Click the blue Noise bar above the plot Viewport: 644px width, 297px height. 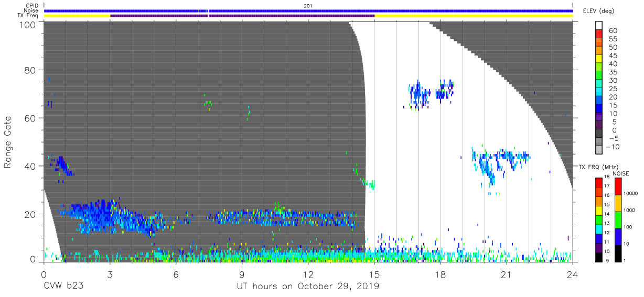(308, 10)
